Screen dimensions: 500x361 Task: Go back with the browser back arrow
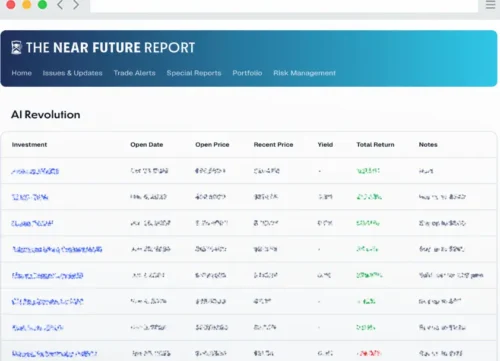point(60,5)
